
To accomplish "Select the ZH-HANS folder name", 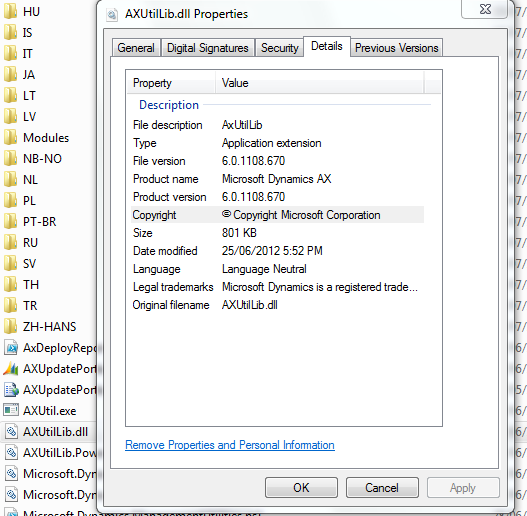I will tap(50, 327).
